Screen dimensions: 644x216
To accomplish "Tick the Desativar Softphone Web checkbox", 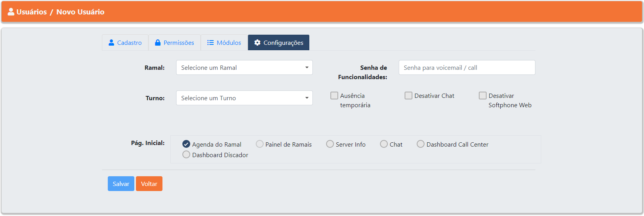I will 483,96.
